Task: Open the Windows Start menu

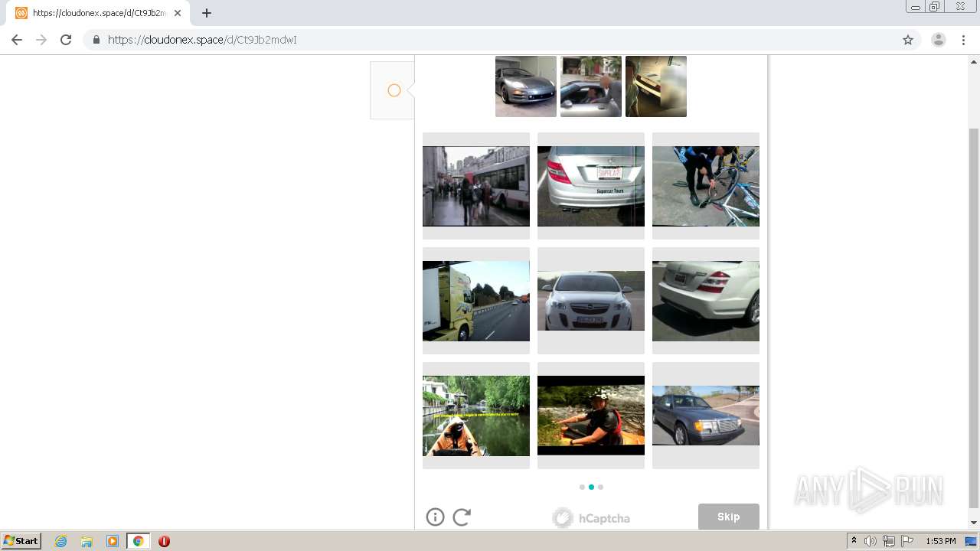Action: [21, 541]
